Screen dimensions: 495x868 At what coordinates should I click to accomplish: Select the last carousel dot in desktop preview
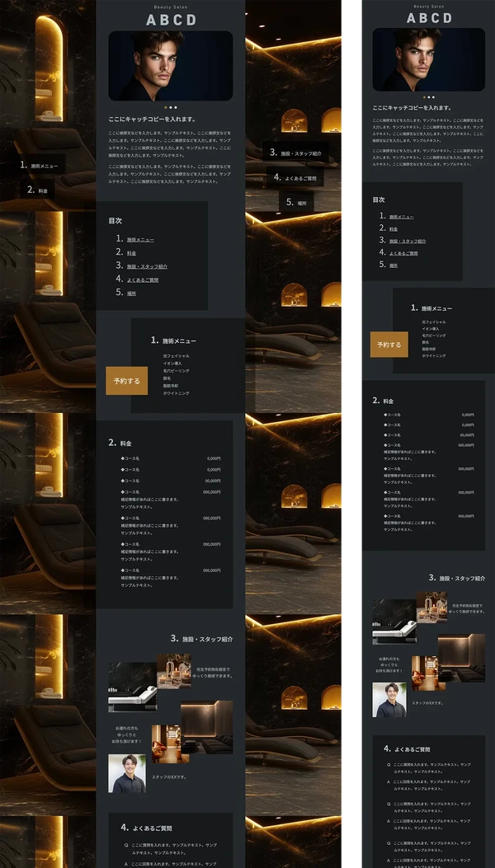coord(176,107)
